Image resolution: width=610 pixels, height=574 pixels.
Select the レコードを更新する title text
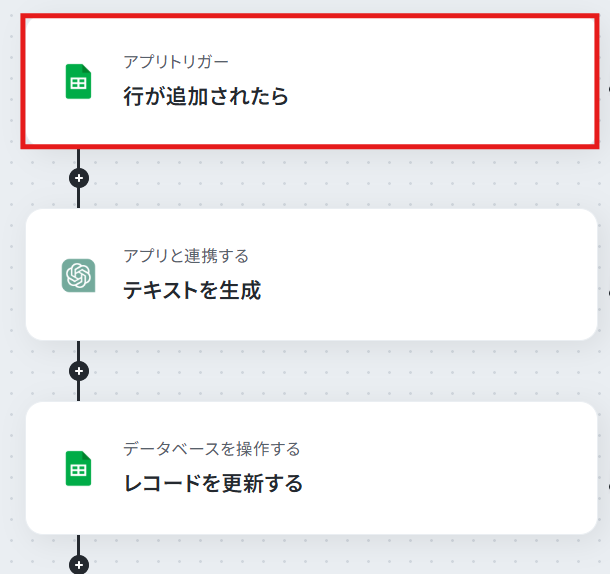(x=213, y=483)
